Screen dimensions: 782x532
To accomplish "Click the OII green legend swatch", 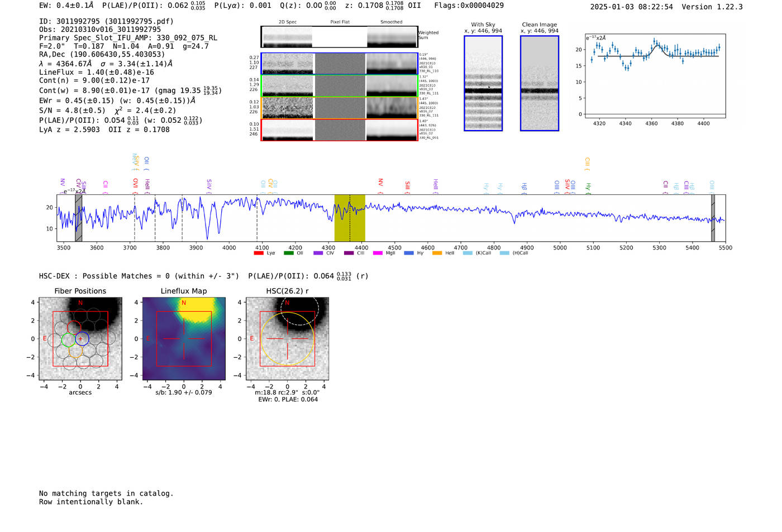I will click(288, 253).
